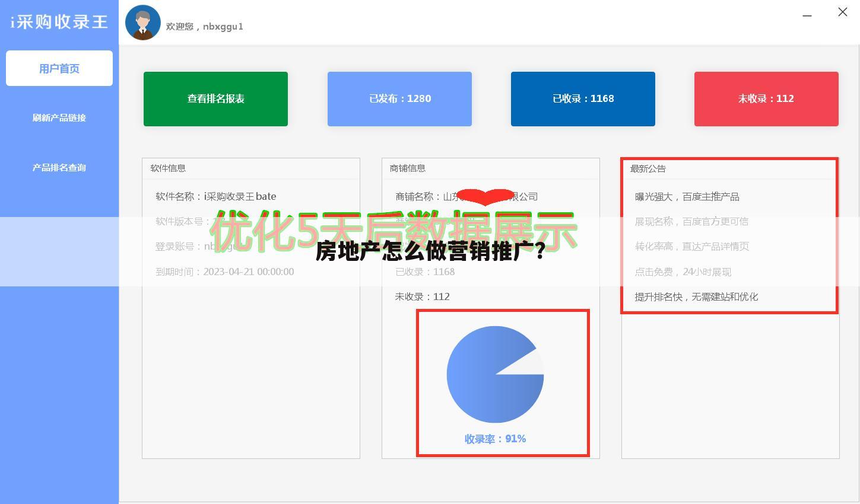Open 产品排名查询 in the sidebar
Image resolution: width=860 pixels, height=504 pixels.
pos(59,168)
